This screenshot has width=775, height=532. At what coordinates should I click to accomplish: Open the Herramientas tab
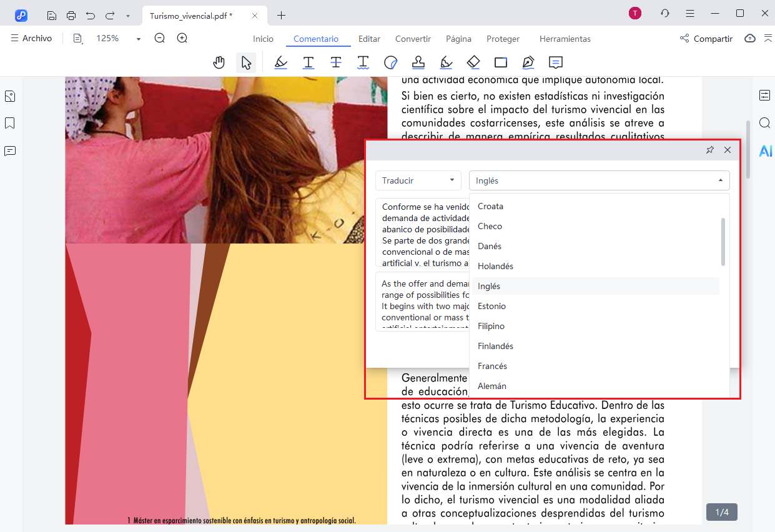pos(565,39)
